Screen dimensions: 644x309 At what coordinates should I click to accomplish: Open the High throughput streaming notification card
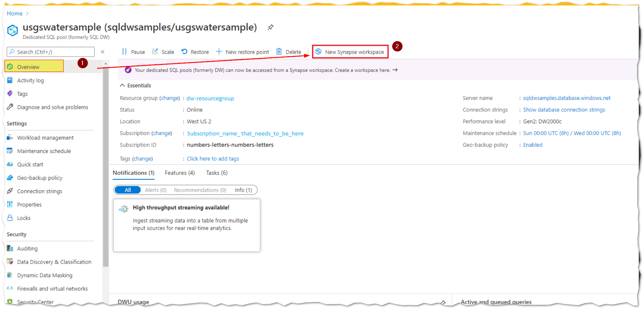click(x=187, y=225)
